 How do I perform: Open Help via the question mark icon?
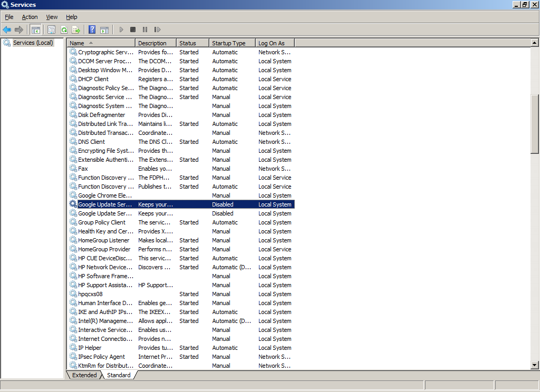point(92,30)
